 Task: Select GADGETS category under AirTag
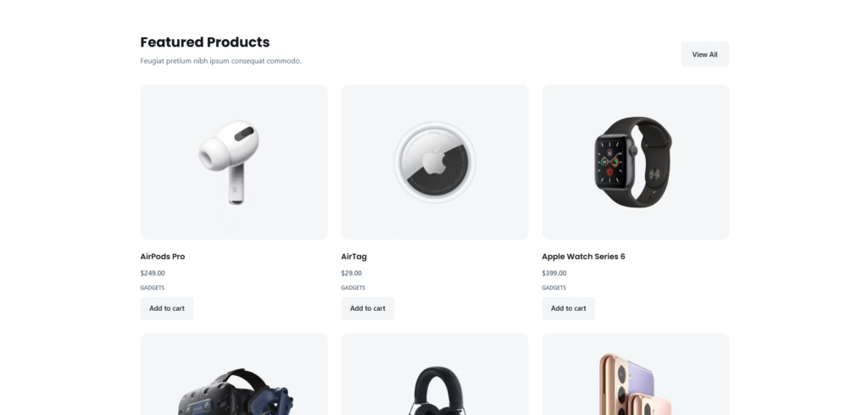coord(353,288)
